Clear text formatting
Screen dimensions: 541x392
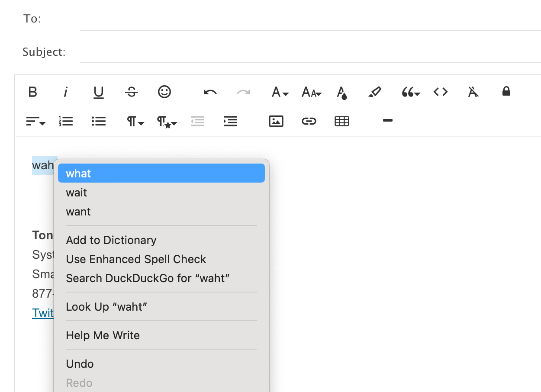click(x=473, y=92)
